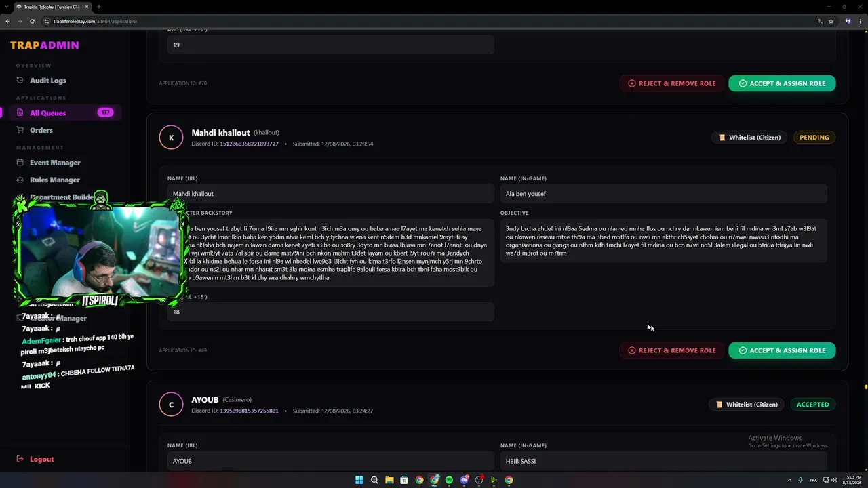The height and width of the screenshot is (488, 868).
Task: Click the K avatar of Mahdi khallout
Action: coord(171,138)
